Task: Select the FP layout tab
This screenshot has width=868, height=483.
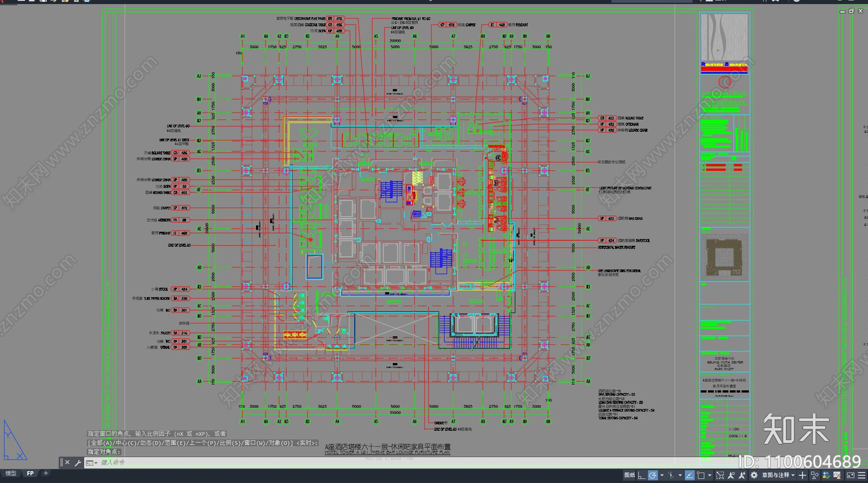Action: pos(30,473)
